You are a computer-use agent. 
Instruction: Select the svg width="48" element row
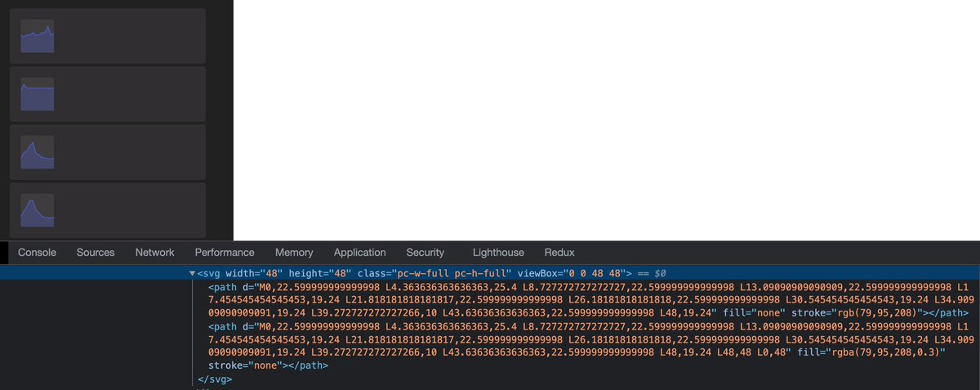[490, 272]
